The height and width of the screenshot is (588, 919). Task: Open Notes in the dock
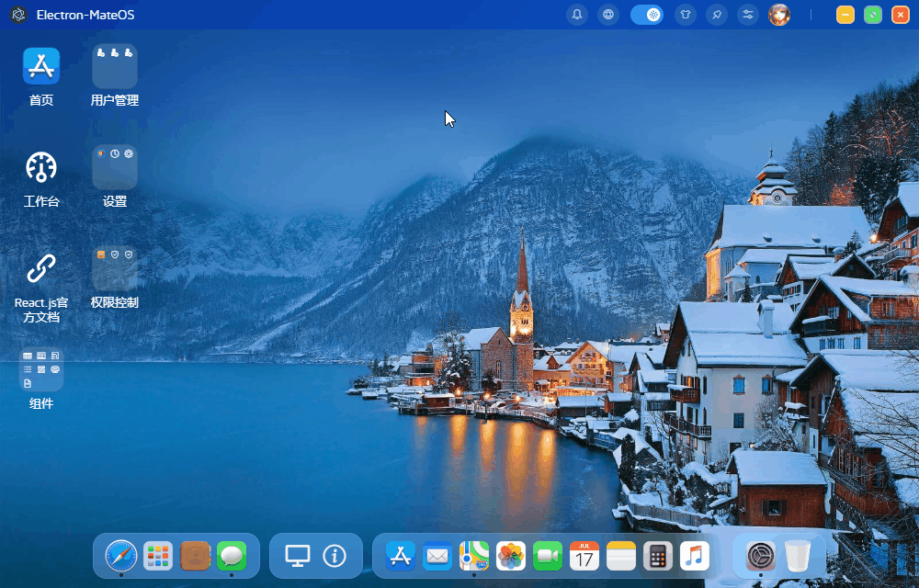(621, 556)
